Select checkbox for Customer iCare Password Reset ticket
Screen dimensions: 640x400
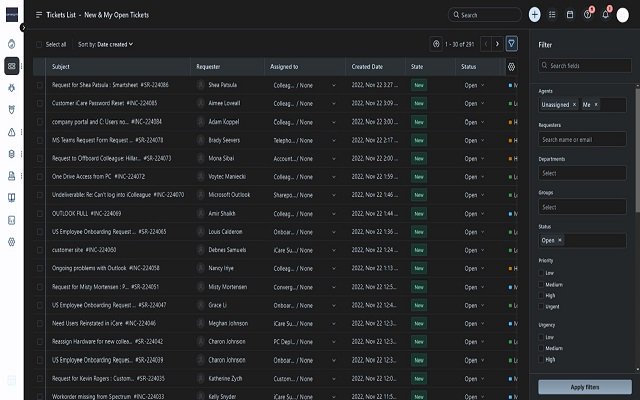[x=39, y=103]
